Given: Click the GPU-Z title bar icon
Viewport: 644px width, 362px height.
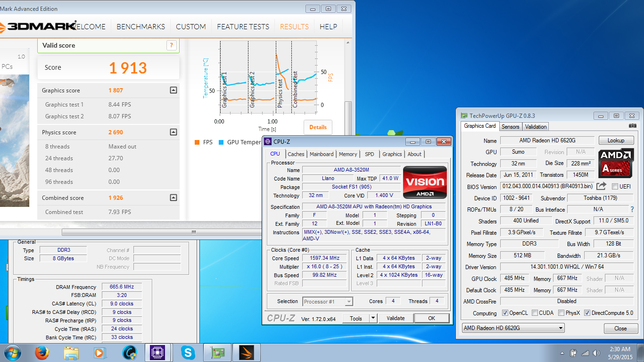Looking at the screenshot, I should click(x=464, y=115).
